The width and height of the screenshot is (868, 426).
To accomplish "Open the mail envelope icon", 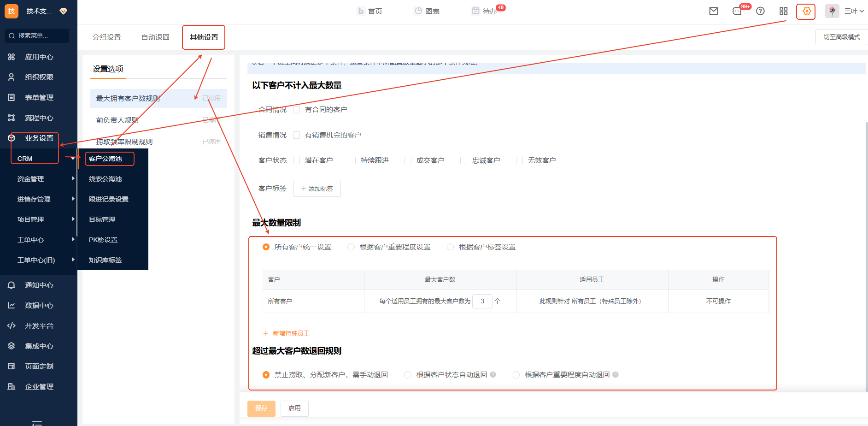I will [713, 11].
